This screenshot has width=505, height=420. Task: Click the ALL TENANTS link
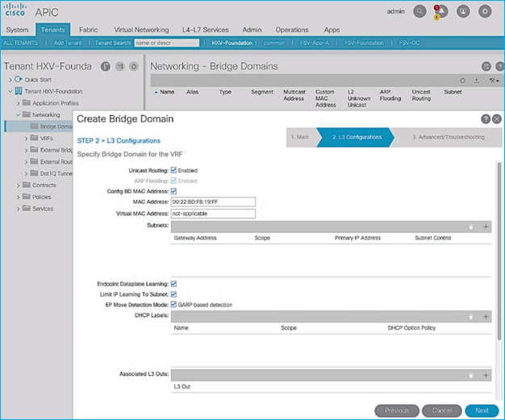21,43
